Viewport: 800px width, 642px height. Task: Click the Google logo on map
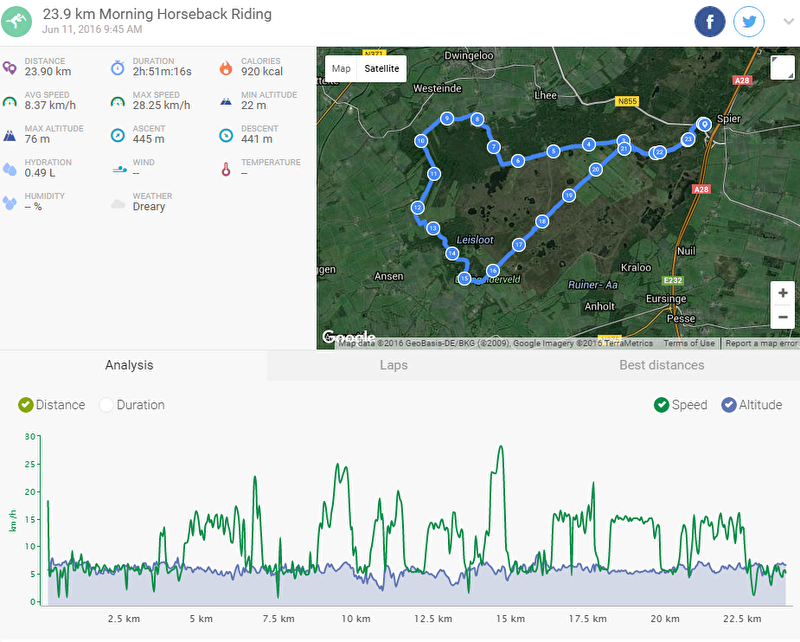pyautogui.click(x=348, y=337)
